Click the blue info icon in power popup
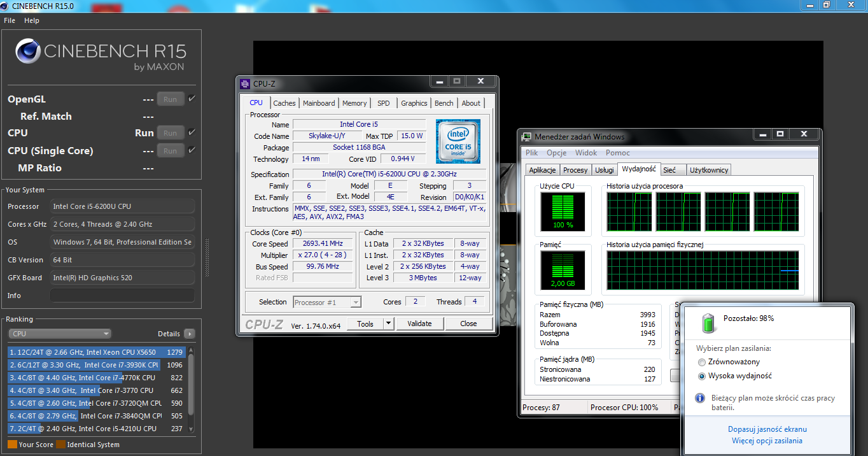The height and width of the screenshot is (456, 868). point(699,398)
